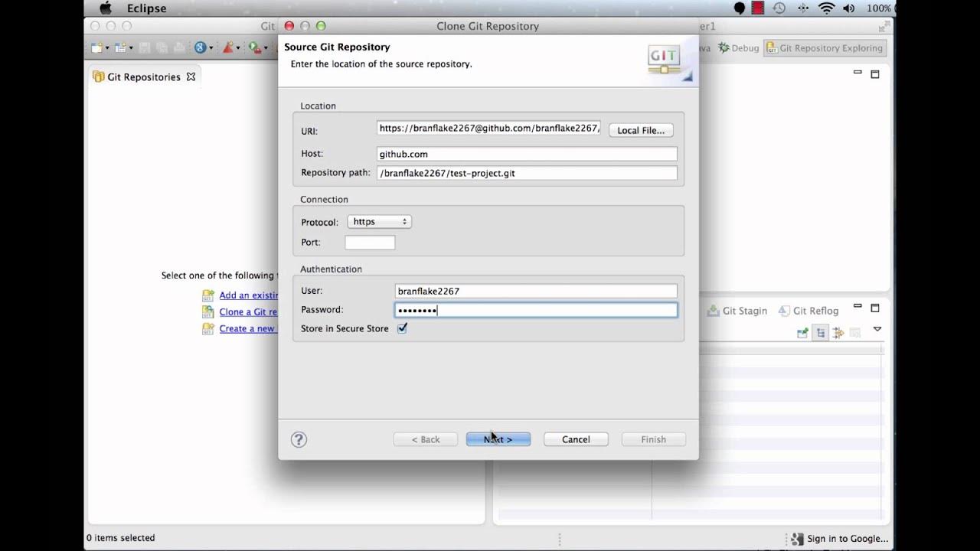Open the Git Reflog tab
This screenshot has width=980, height=551.
pos(808,311)
